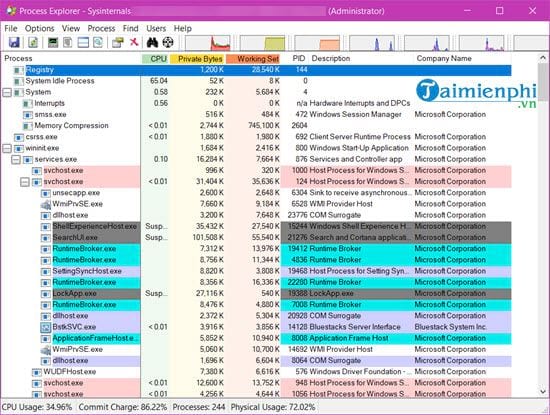Image resolution: width=550 pixels, height=415 pixels.
Task: Open the Find menu
Action: coord(130,28)
